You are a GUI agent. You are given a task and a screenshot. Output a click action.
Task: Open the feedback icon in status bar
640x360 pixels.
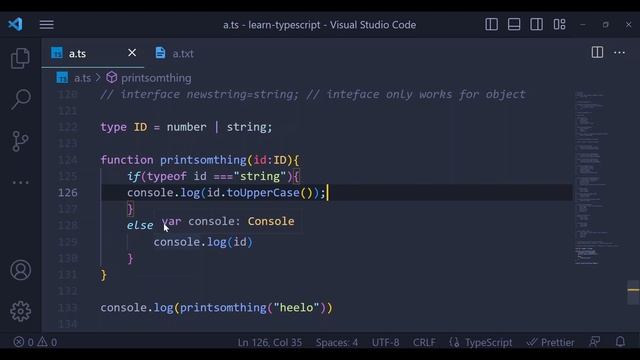pyautogui.click(x=595, y=342)
